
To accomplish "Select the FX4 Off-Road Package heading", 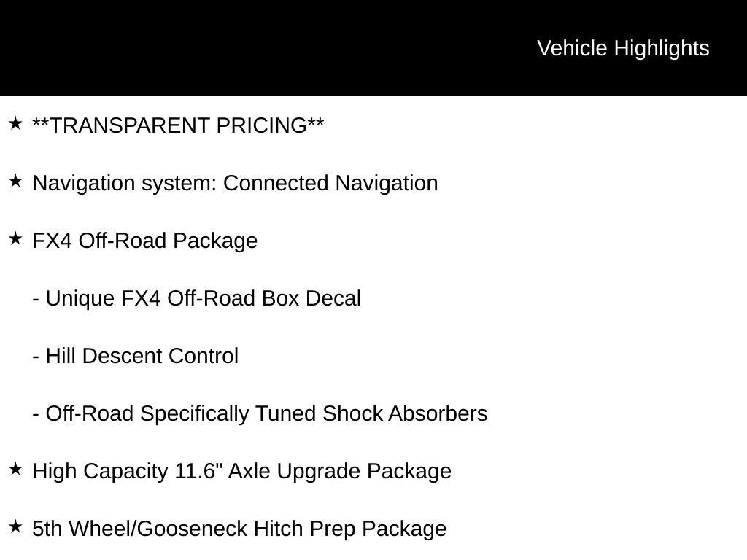I will click(145, 241).
